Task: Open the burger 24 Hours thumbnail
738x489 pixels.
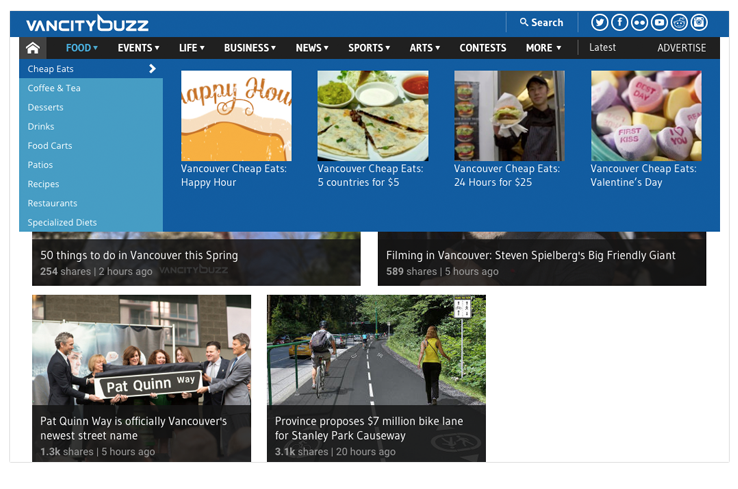Action: 509,116
